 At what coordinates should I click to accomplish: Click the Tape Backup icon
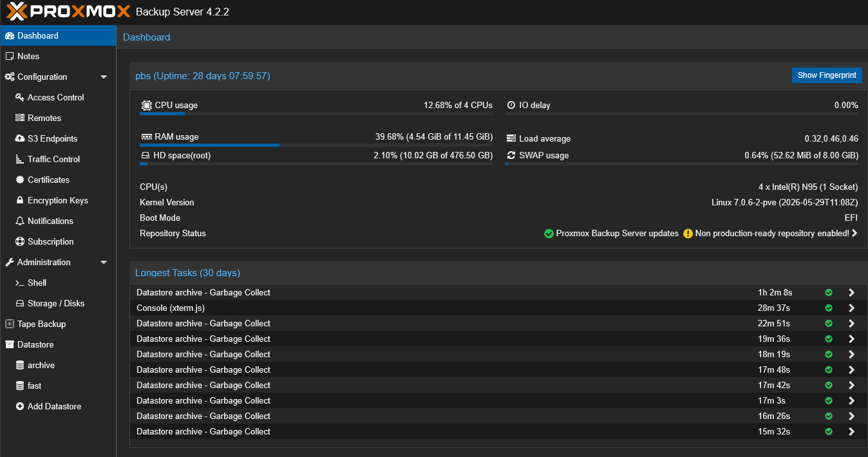coord(10,324)
